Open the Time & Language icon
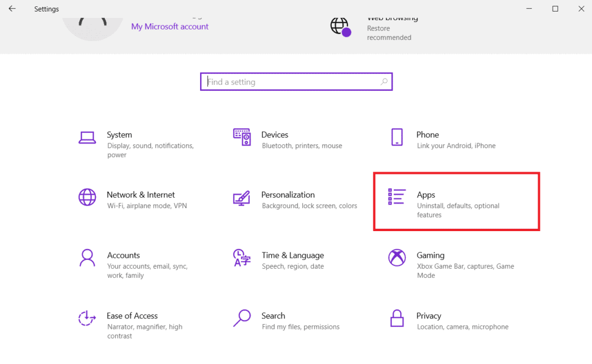 (241, 258)
